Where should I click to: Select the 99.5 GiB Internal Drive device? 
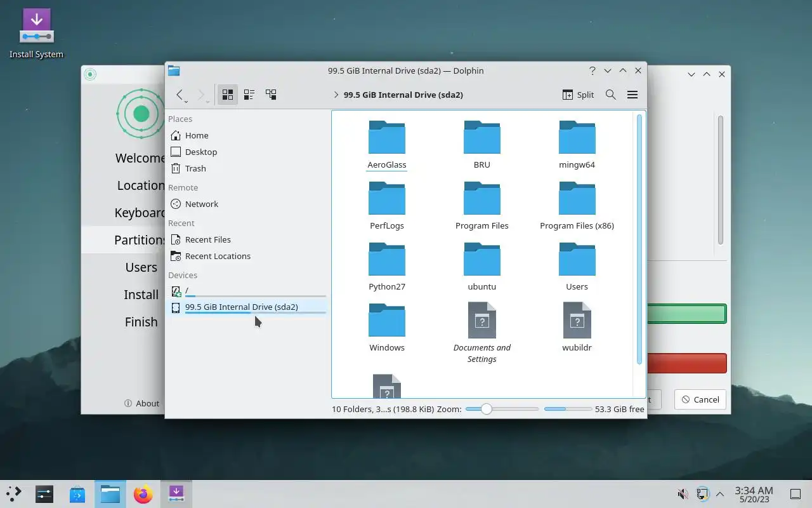pos(247,307)
